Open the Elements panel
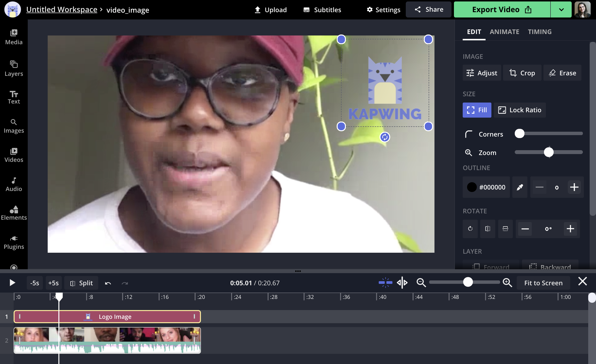 (x=14, y=213)
